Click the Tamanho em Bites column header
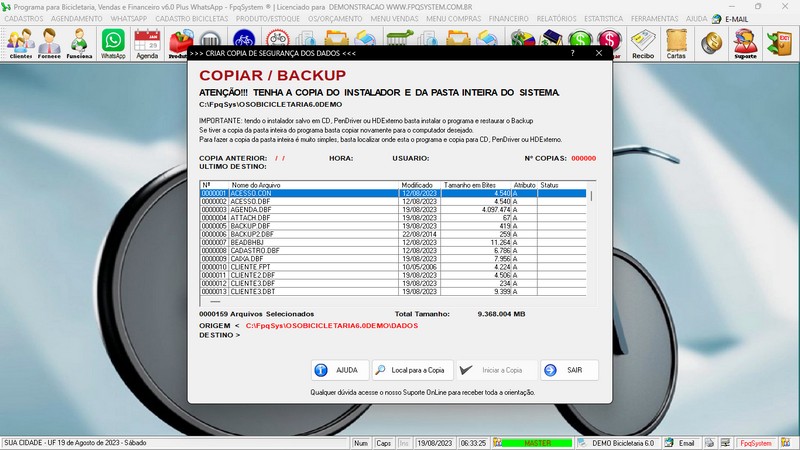The image size is (800, 450). pyautogui.click(x=474, y=185)
